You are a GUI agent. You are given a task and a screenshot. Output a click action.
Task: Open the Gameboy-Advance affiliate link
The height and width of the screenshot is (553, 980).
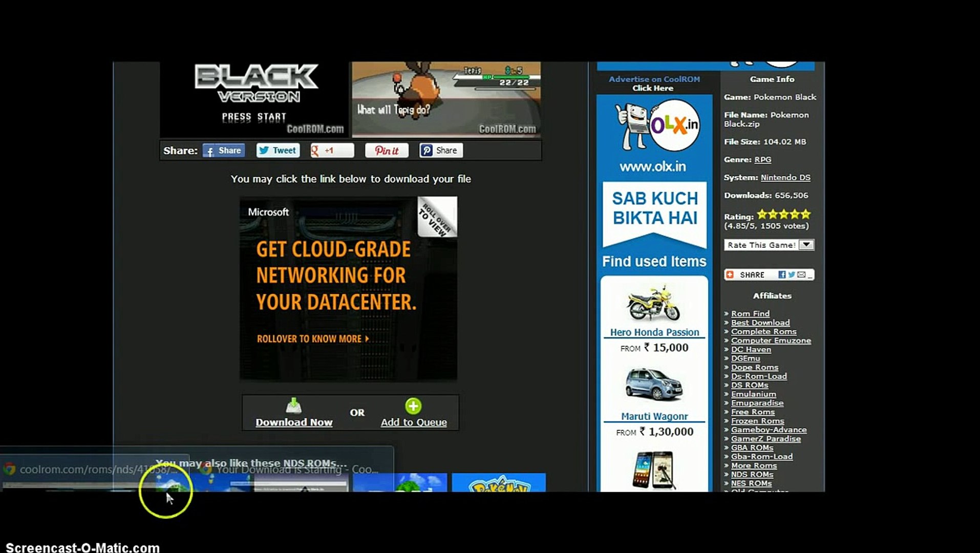tap(769, 430)
